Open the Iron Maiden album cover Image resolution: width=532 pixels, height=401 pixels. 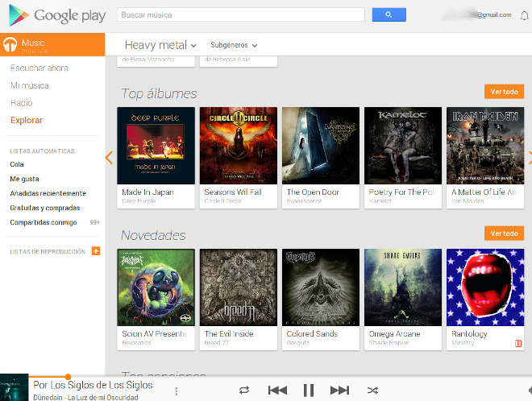point(485,146)
